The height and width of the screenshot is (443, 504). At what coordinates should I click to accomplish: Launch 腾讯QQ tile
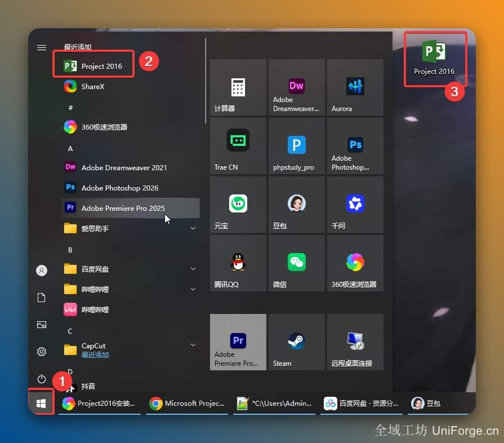238,263
